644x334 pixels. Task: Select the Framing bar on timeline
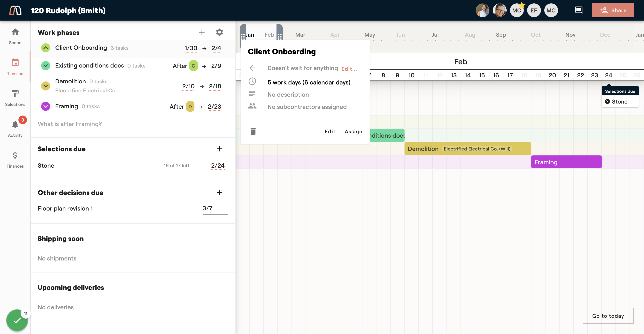[566, 162]
